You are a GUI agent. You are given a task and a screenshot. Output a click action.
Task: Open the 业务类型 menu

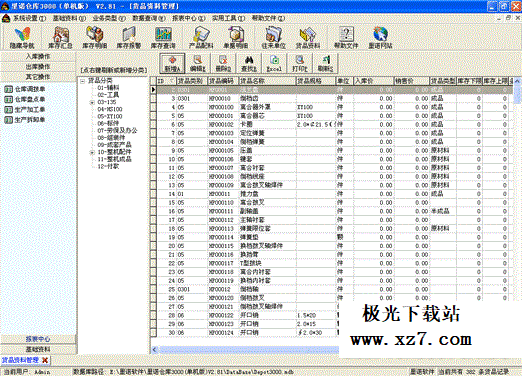tap(109, 18)
